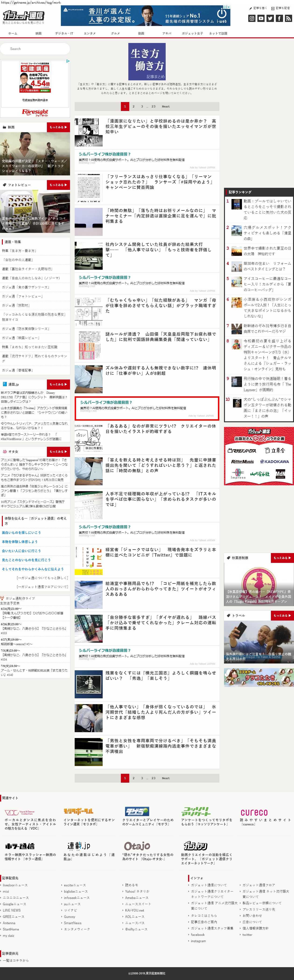The height and width of the screenshot is (980, 294).
Task: Open the モゲラ logo
Action: coord(137,811)
